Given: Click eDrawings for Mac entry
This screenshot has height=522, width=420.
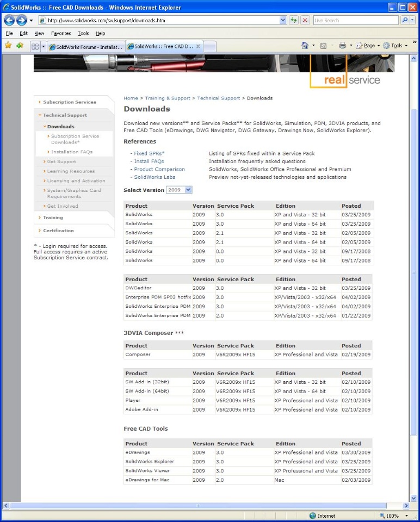Looking at the screenshot, I should tap(147, 480).
